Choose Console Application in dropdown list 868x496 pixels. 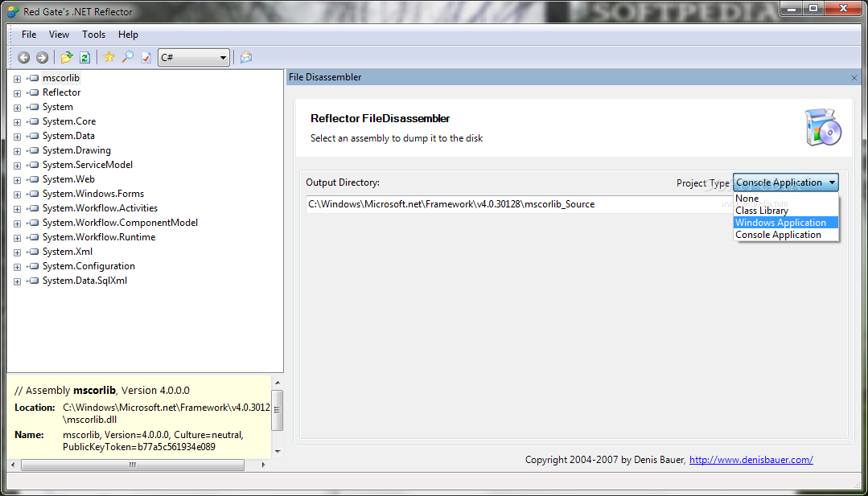coord(786,235)
